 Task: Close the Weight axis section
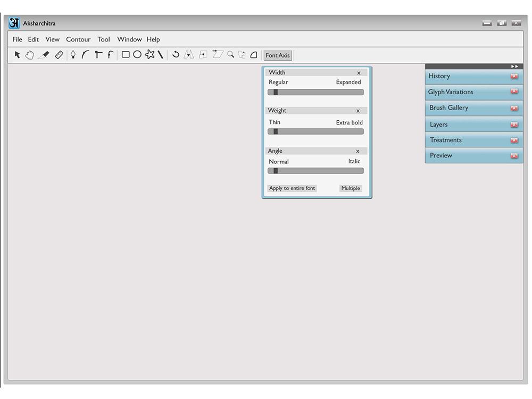pyautogui.click(x=358, y=111)
